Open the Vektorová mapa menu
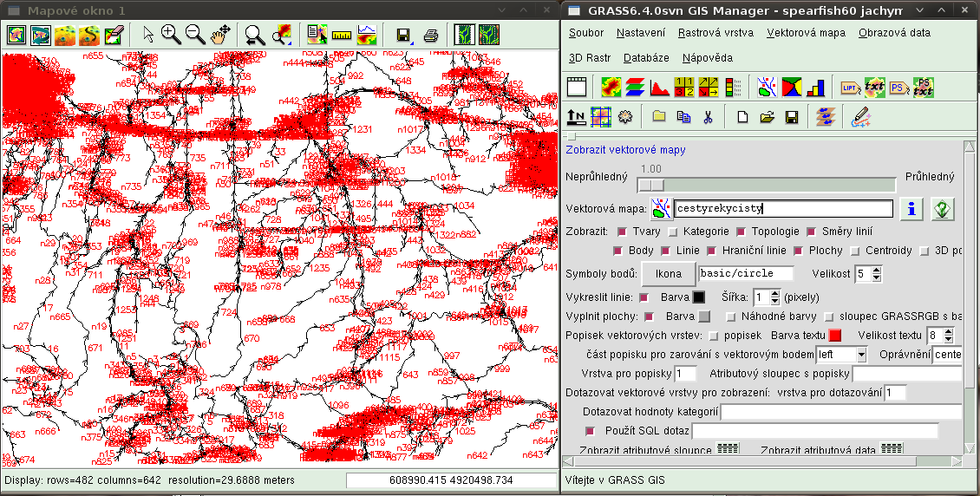The height and width of the screenshot is (496, 980). coord(807,32)
